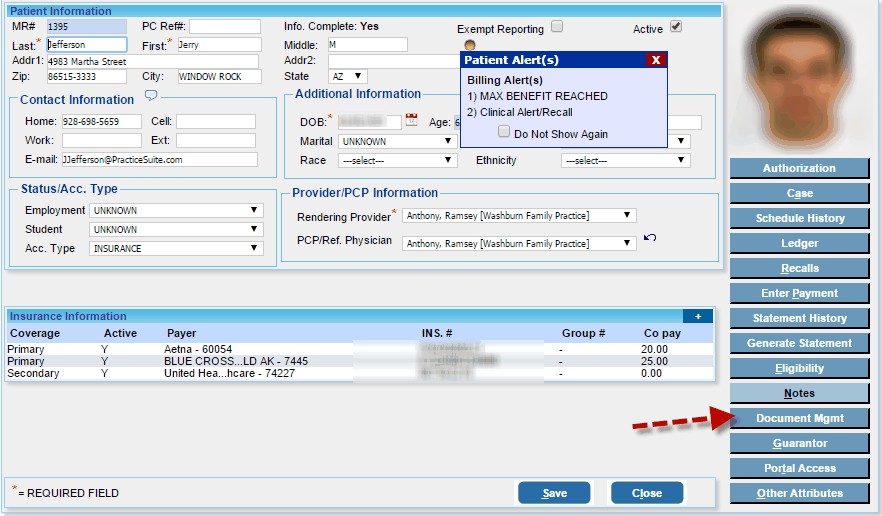Close the Patient Alert(s) popup

coord(655,60)
